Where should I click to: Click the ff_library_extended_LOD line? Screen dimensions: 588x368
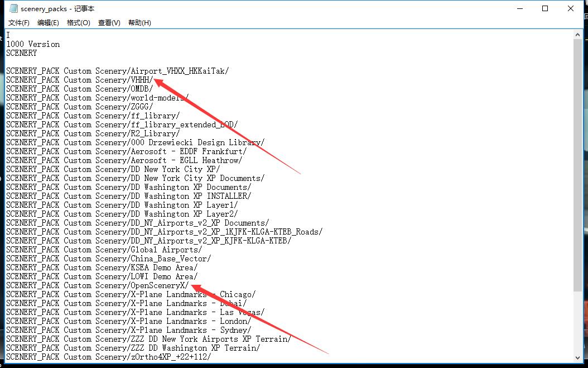[122, 125]
